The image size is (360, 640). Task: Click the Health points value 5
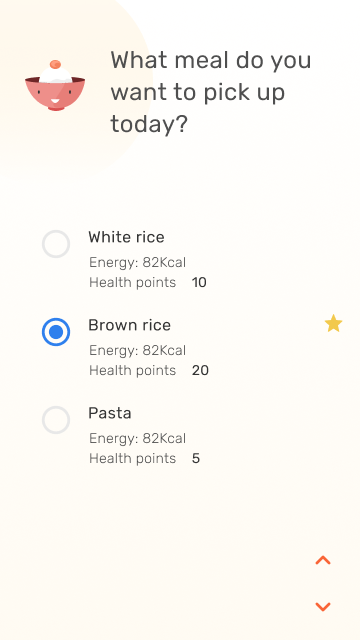click(x=196, y=459)
